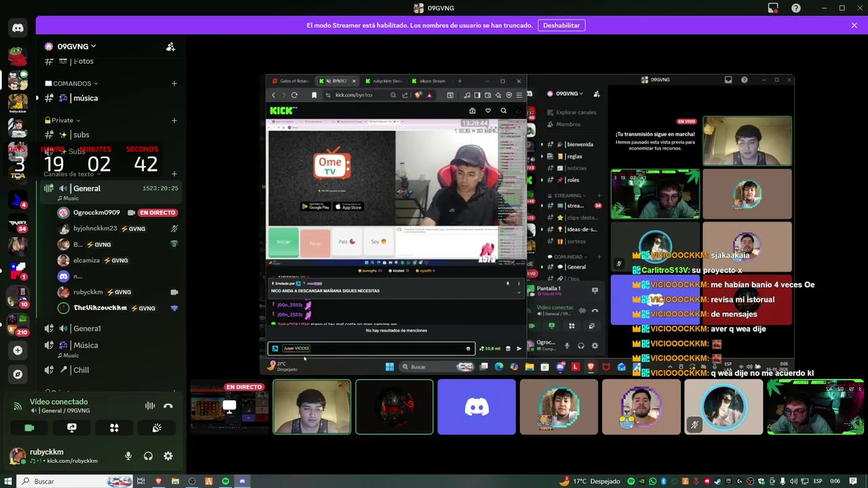Add channel with plus beside COMANDOS
The height and width of the screenshot is (488, 868).
pyautogui.click(x=174, y=83)
